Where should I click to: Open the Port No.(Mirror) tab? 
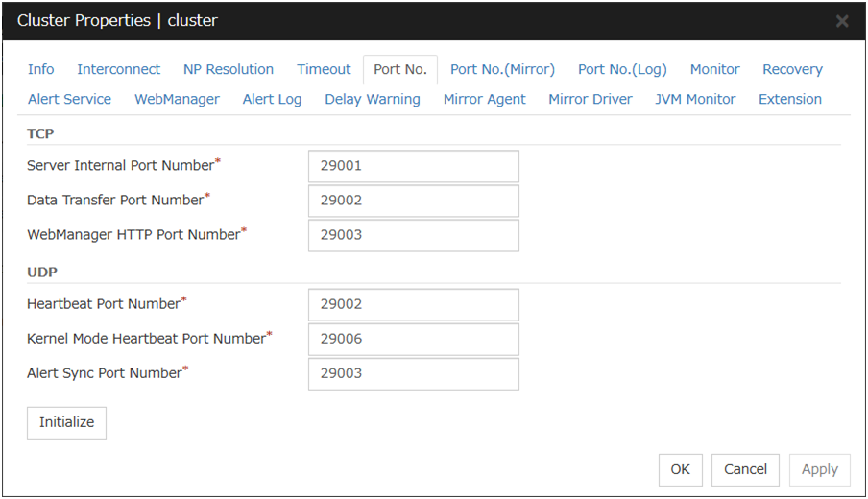tap(502, 69)
